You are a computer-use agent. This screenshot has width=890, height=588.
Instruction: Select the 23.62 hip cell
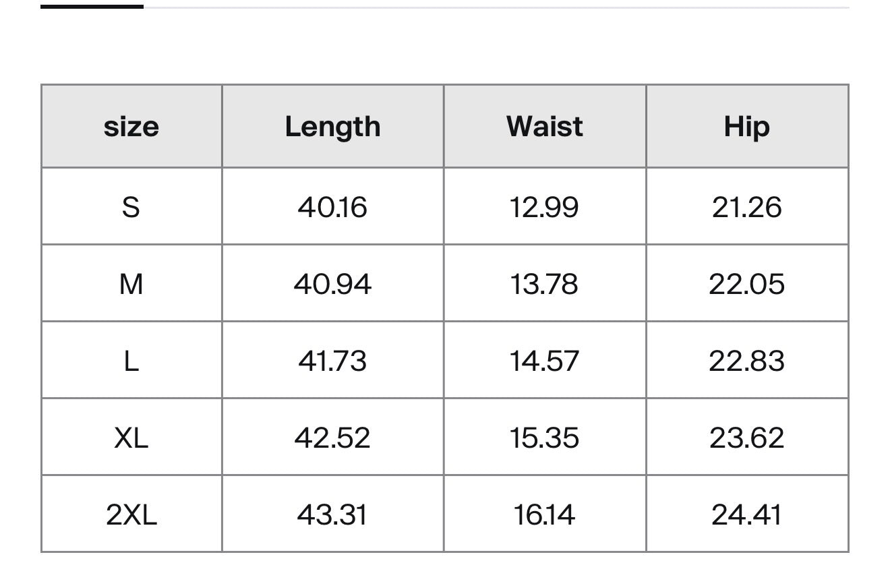pos(747,438)
